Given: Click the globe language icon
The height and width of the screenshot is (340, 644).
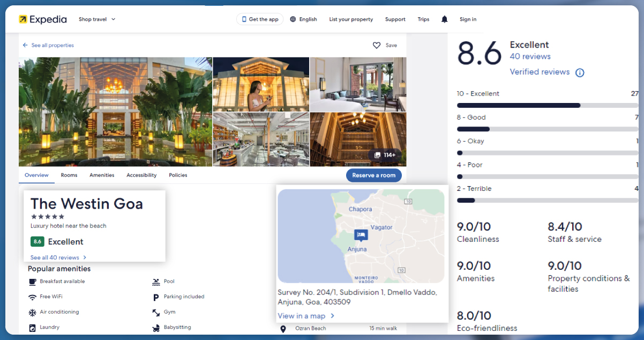Looking at the screenshot, I should pos(293,19).
